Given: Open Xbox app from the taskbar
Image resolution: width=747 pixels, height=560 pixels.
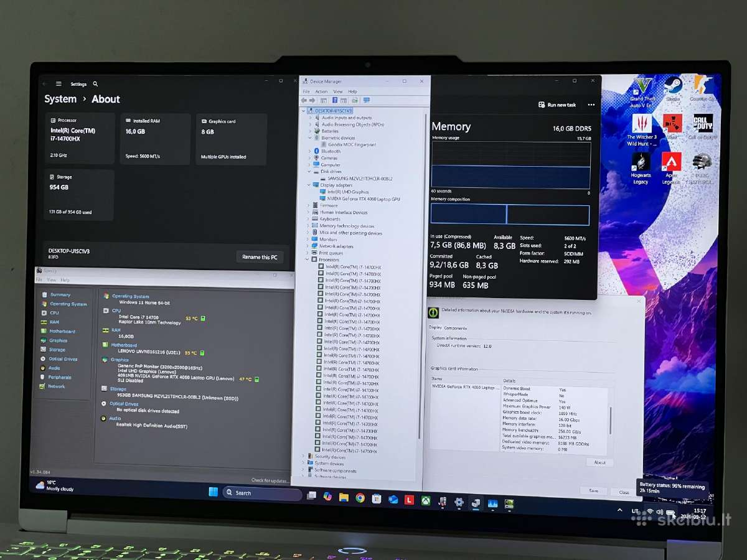Looking at the screenshot, I should pos(426,500).
